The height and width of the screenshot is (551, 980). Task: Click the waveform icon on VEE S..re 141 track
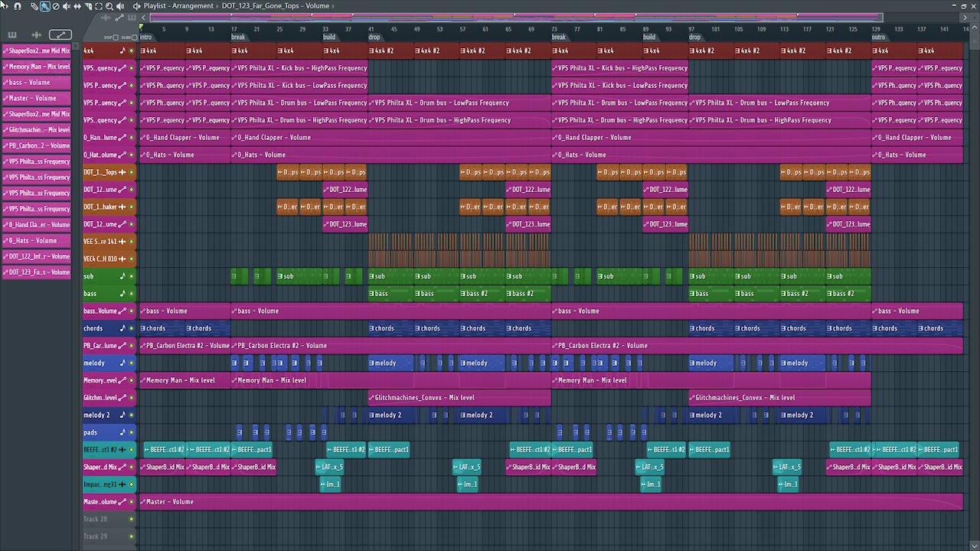pos(122,242)
